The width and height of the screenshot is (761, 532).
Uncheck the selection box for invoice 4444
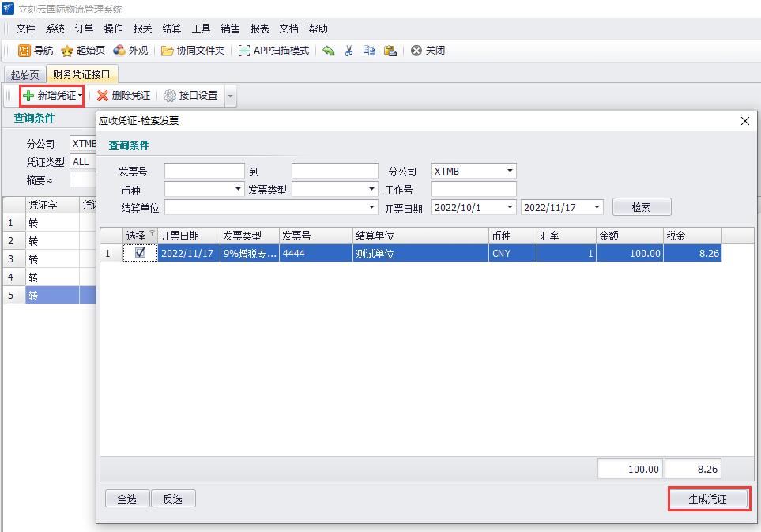(x=140, y=254)
